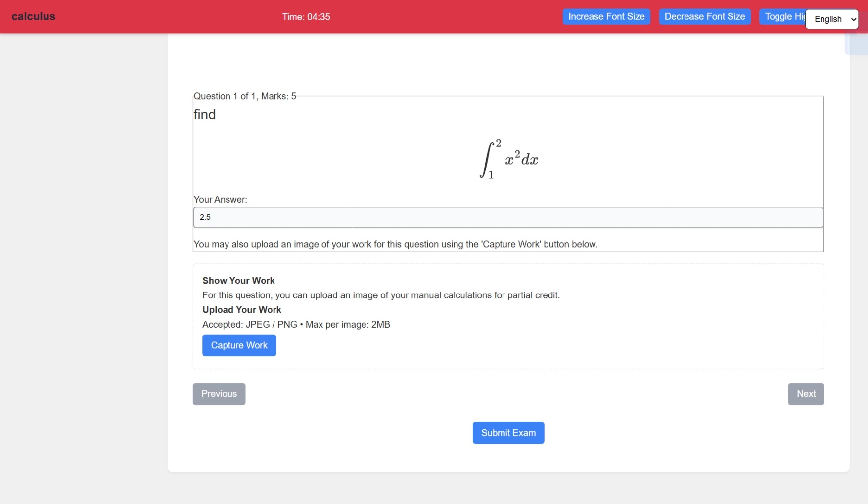Image resolution: width=868 pixels, height=504 pixels.
Task: Click the integral expression image
Action: coord(507,158)
